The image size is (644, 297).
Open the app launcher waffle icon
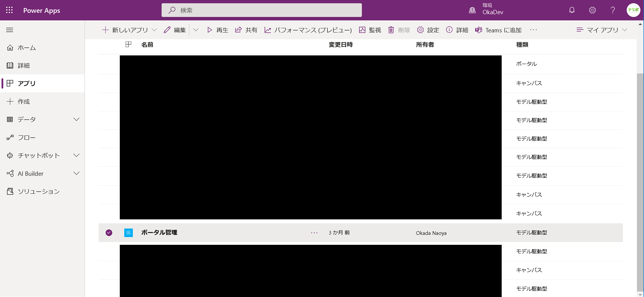9,10
